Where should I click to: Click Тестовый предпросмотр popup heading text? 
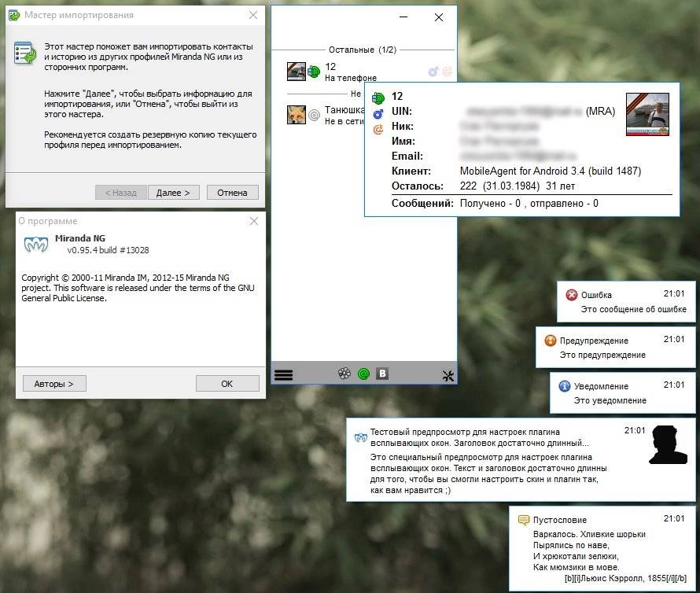[480, 437]
